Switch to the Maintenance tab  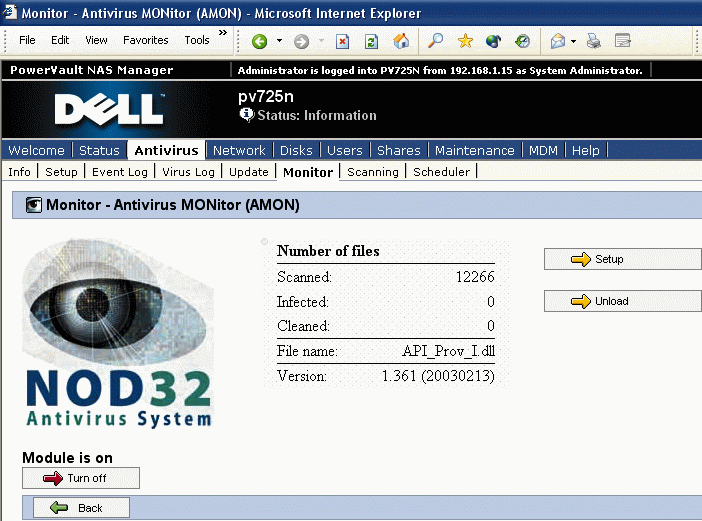pos(475,150)
